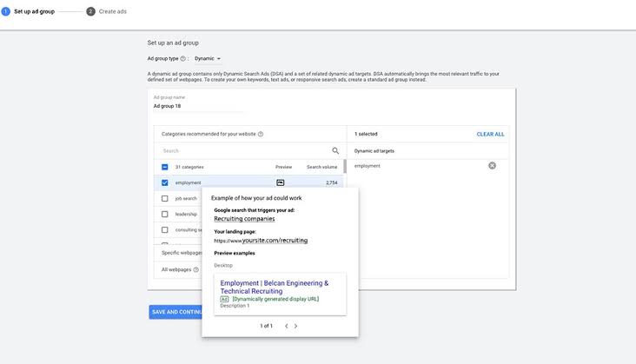Click the CLEAR ALL link
Image resolution: width=636 pixels, height=364 pixels.
(x=490, y=134)
